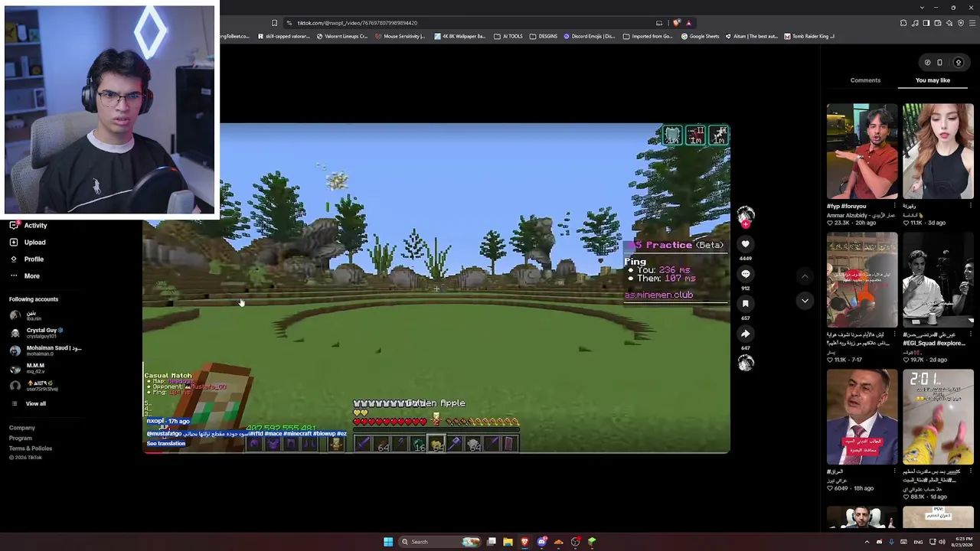The height and width of the screenshot is (551, 980).
Task: Bookmark the video with the save icon
Action: pyautogui.click(x=745, y=303)
